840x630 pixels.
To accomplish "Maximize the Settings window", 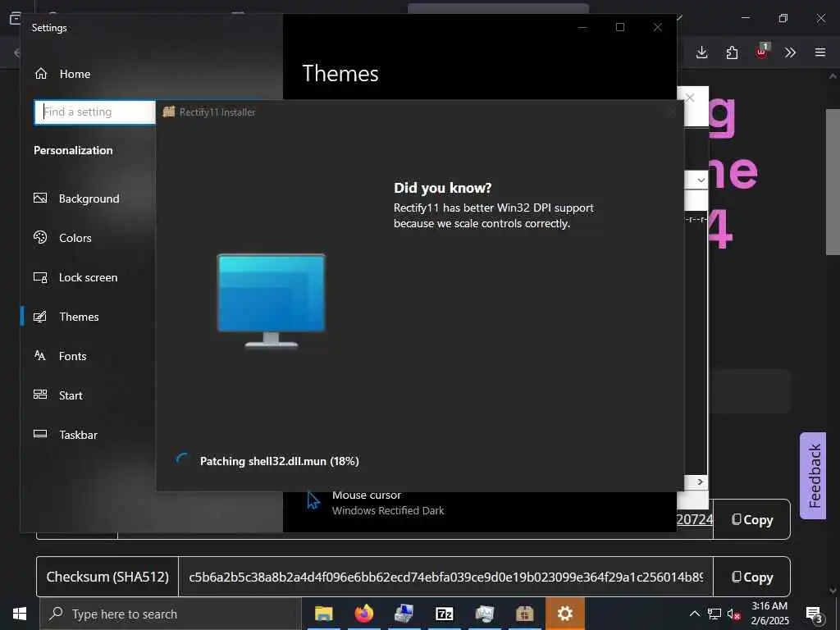I will tap(620, 27).
